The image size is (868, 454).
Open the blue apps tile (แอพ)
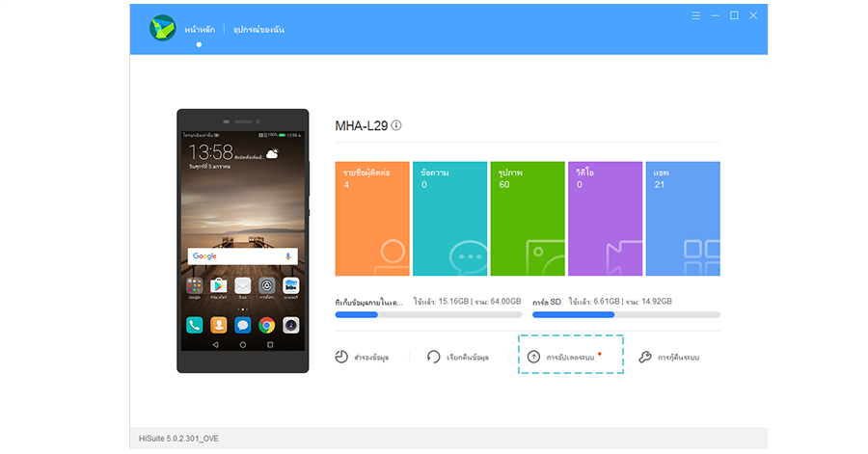pos(683,219)
